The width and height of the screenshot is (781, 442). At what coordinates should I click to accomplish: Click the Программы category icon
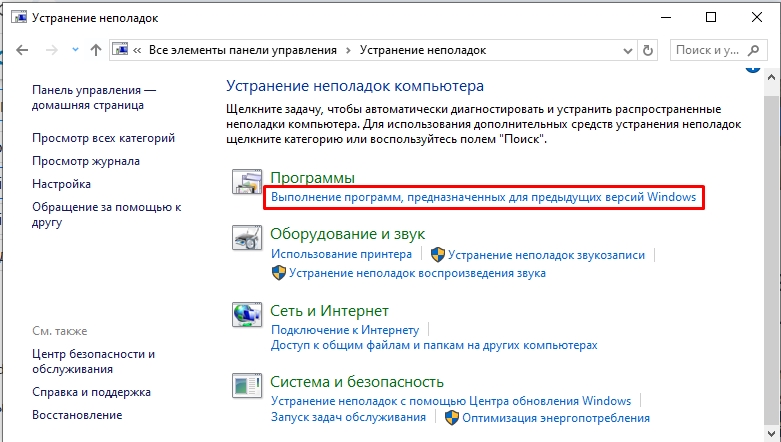coord(247,181)
